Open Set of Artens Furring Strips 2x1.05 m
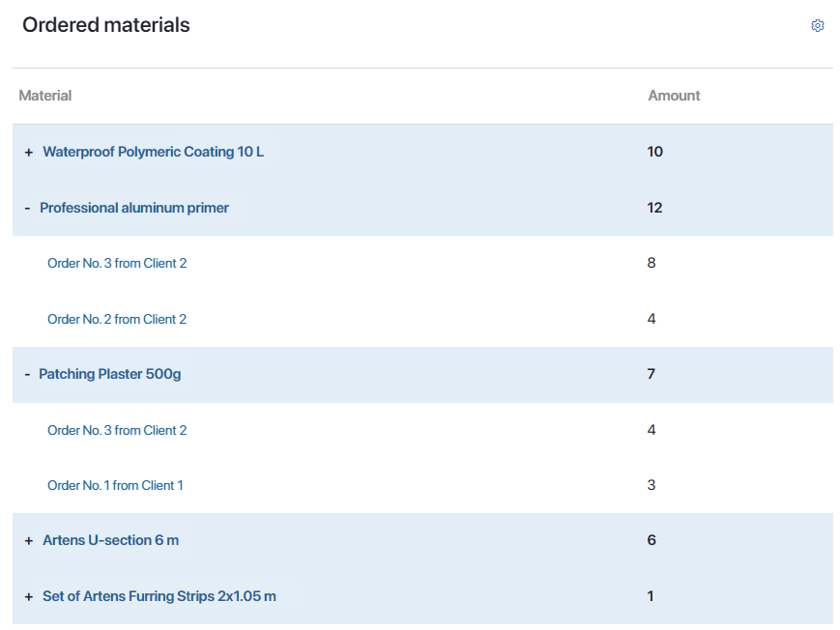This screenshot has width=840, height=630. 159,596
